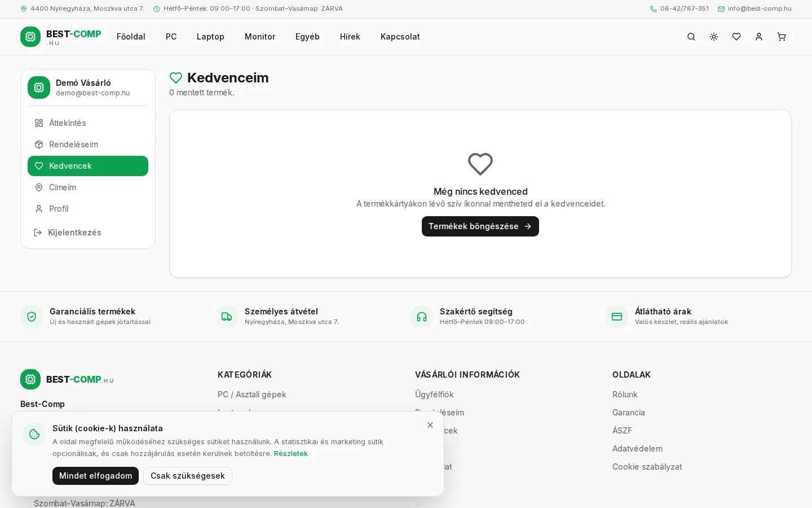This screenshot has width=812, height=508.
Task: Open Laptop in the main navigation
Action: (x=210, y=37)
